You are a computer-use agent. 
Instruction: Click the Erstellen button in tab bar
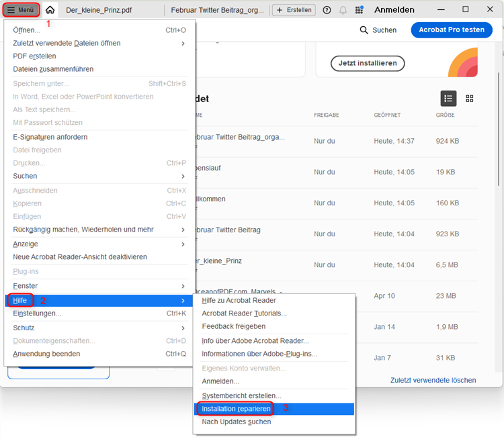click(294, 10)
